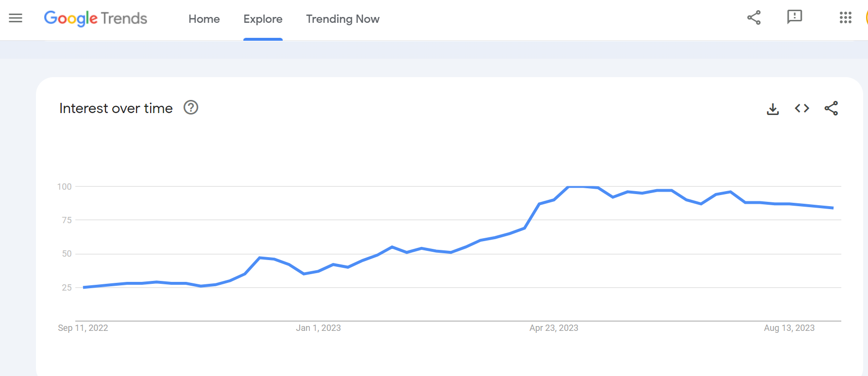Screen dimensions: 868x376
Task: Click the Jan 1, 2023 axis label
Action: (319, 328)
